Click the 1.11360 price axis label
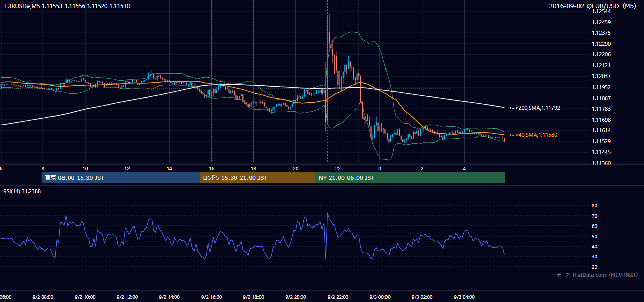The image size is (644, 302). point(602,163)
